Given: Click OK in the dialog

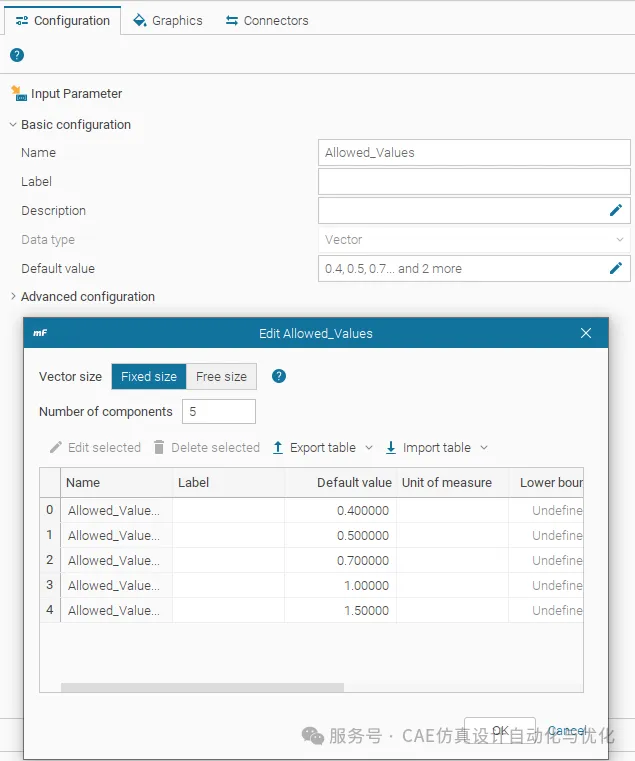Looking at the screenshot, I should [x=500, y=730].
